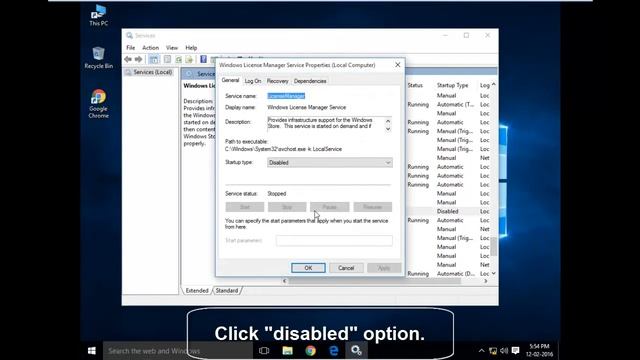Click in the Start parameters field
Viewport: 640px width, 360px height.
[334, 240]
